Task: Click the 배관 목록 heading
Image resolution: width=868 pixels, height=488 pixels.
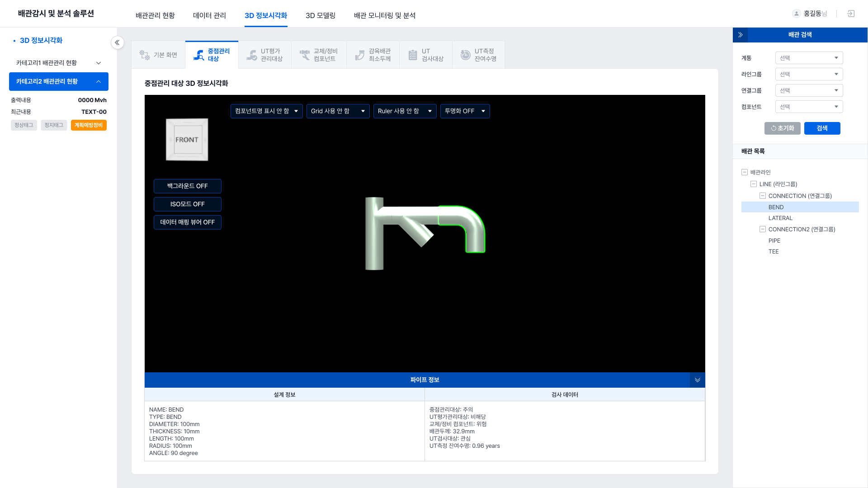Action: click(x=753, y=151)
